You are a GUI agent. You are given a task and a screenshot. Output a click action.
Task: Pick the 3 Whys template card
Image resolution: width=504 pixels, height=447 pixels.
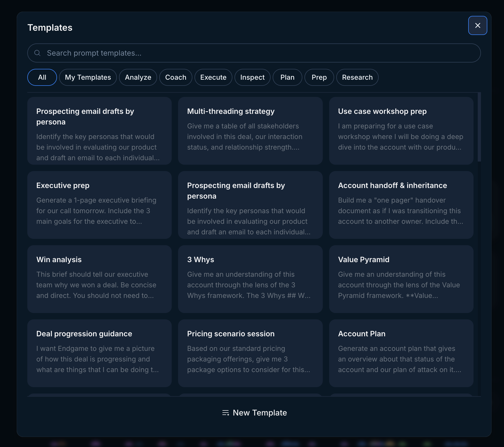(x=250, y=279)
